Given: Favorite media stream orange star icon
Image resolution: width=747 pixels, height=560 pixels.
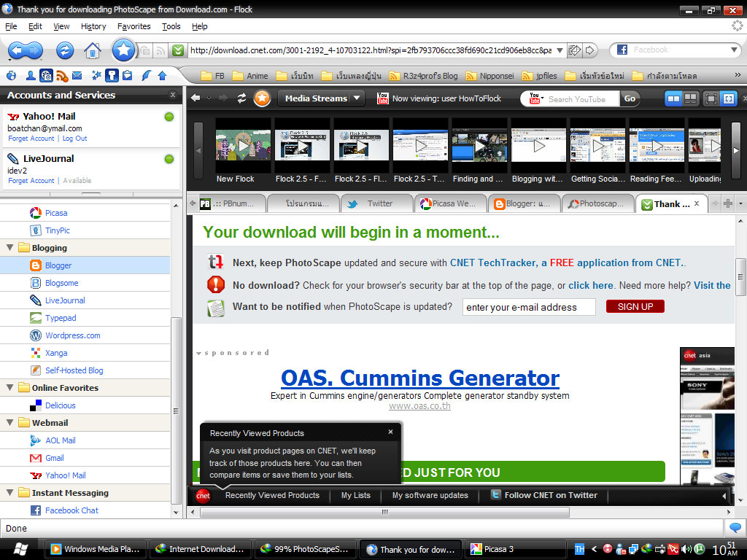Looking at the screenshot, I should 262,98.
